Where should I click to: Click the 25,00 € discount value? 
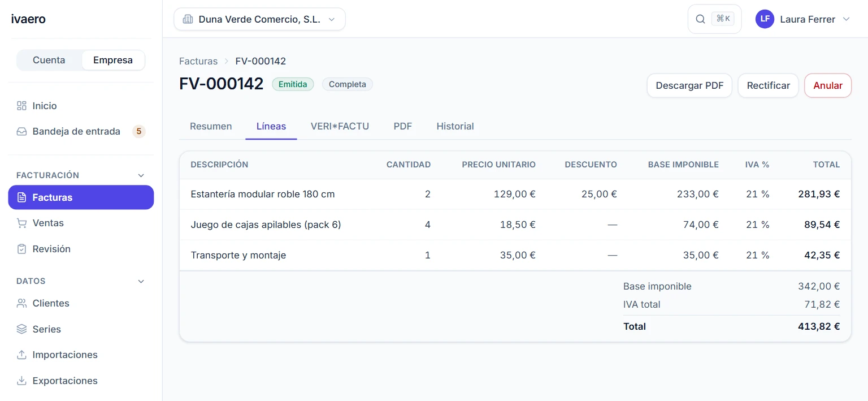tap(599, 194)
